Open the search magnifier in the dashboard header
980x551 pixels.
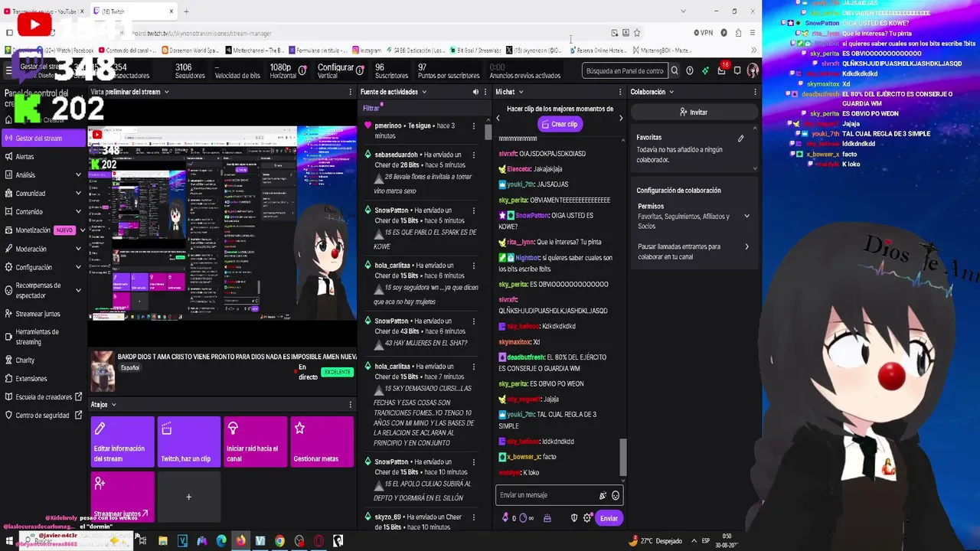coord(675,71)
